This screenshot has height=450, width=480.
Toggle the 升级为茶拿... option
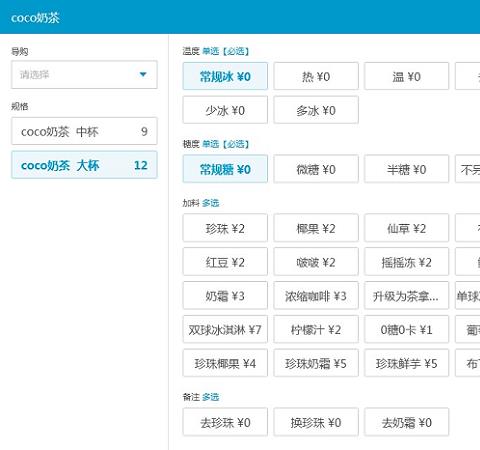coord(406,295)
